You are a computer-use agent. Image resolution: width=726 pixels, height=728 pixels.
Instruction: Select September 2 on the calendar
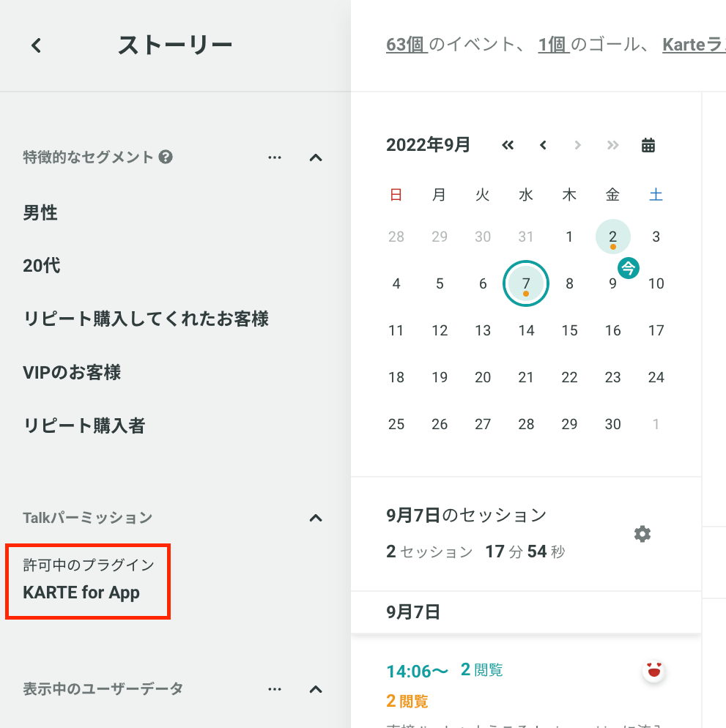click(x=612, y=237)
